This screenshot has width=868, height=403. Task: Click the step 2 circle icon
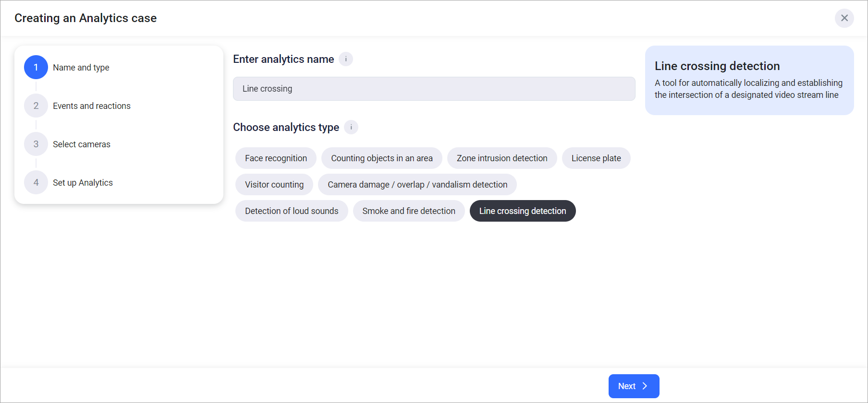(36, 106)
